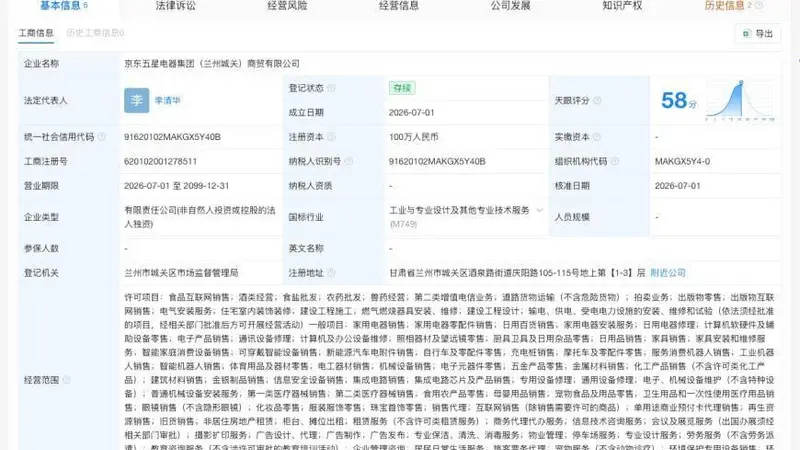Screen dimensions: 800x450
Task: Select 工商注册号 value 620102001278511
Action: [x=160, y=161]
